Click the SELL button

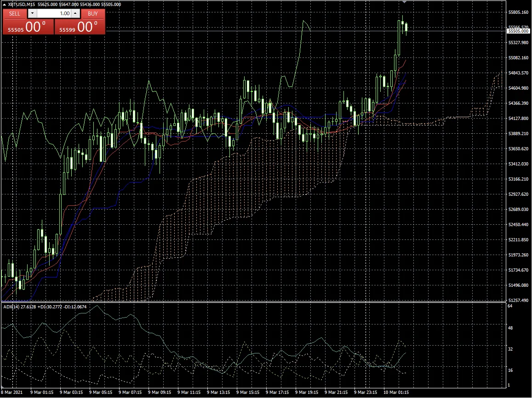tap(15, 14)
